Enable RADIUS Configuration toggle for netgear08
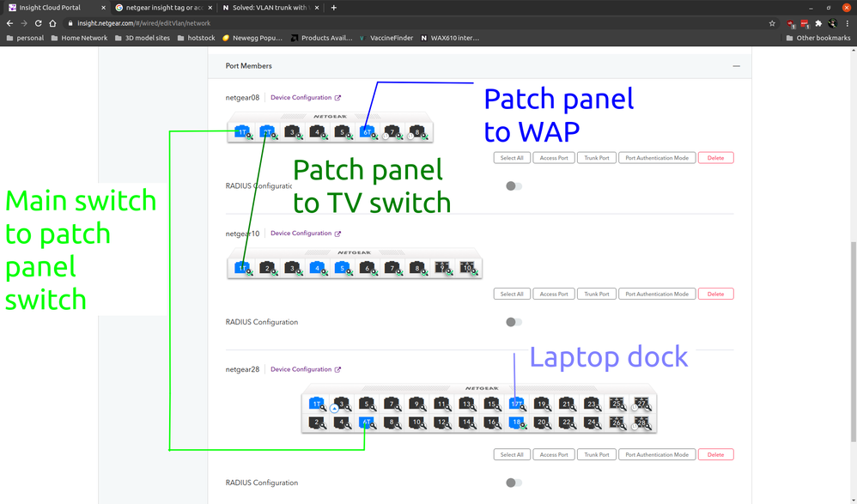 coord(514,186)
